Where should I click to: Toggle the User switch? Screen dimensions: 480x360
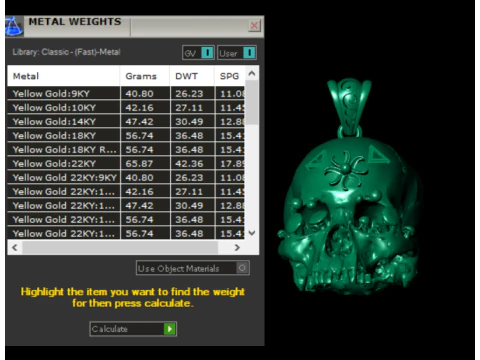237,53
